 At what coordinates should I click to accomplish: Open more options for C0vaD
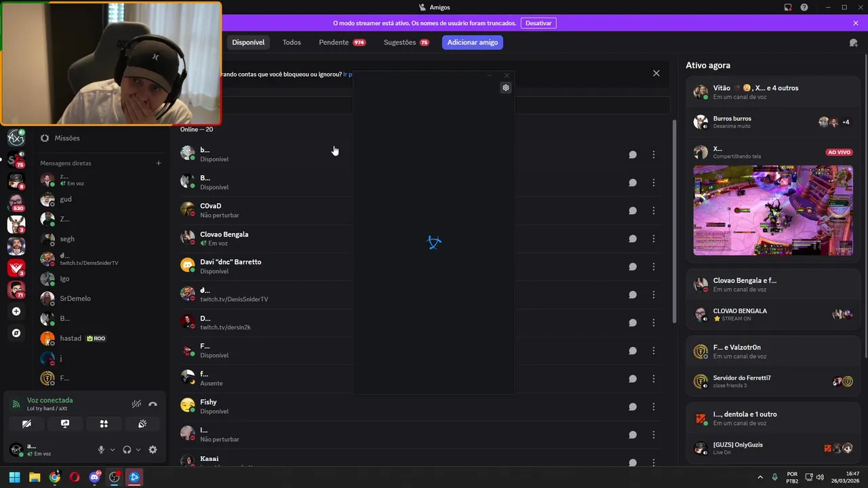pyautogui.click(x=653, y=210)
